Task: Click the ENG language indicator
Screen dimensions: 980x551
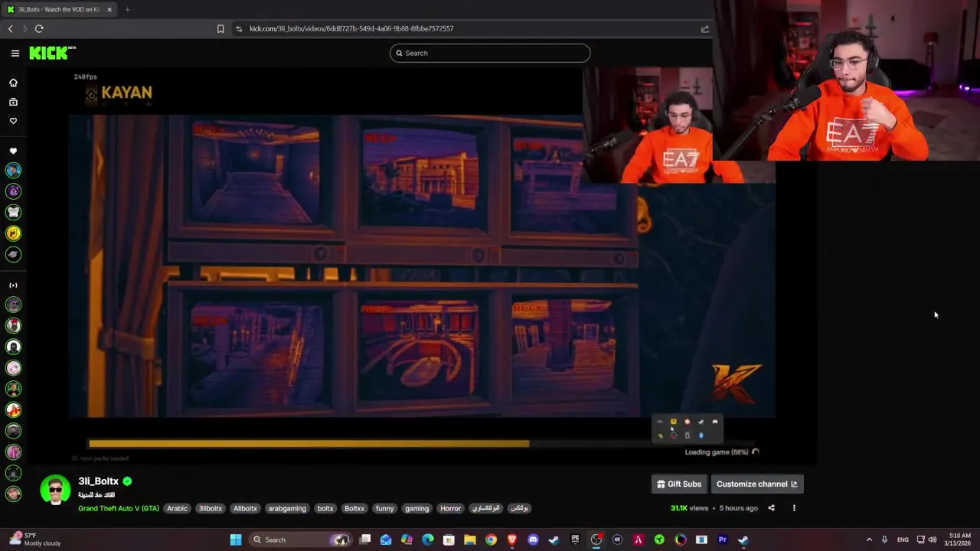Action: coord(903,540)
